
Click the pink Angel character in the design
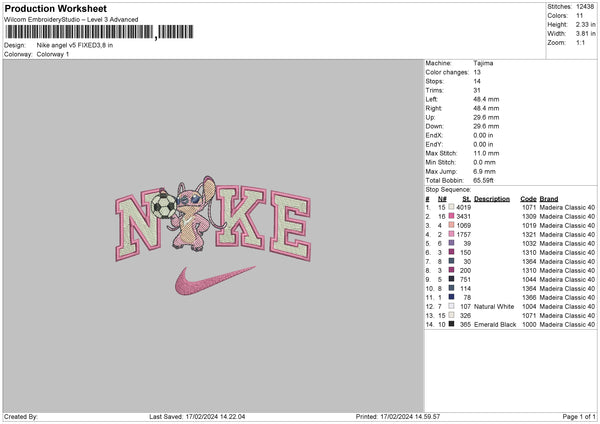[193, 216]
